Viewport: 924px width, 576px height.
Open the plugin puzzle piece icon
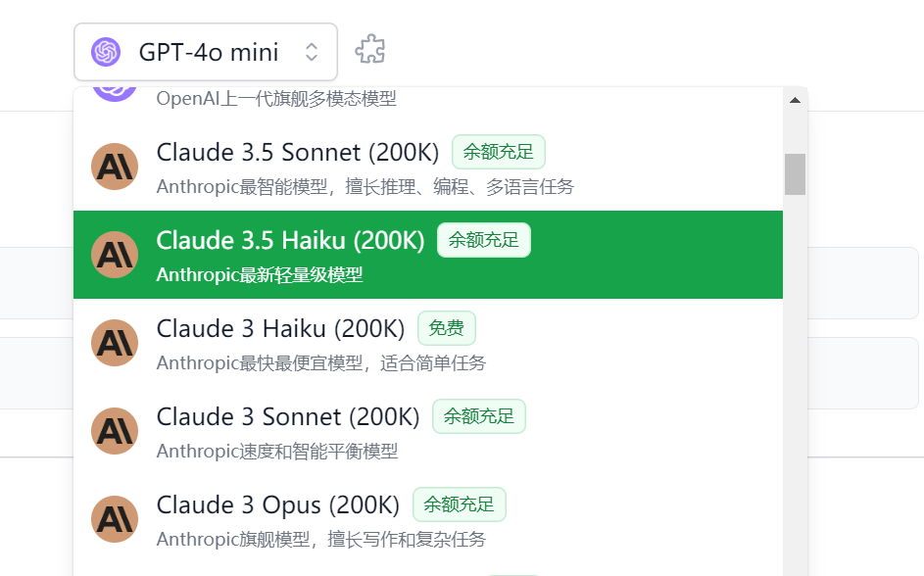370,49
